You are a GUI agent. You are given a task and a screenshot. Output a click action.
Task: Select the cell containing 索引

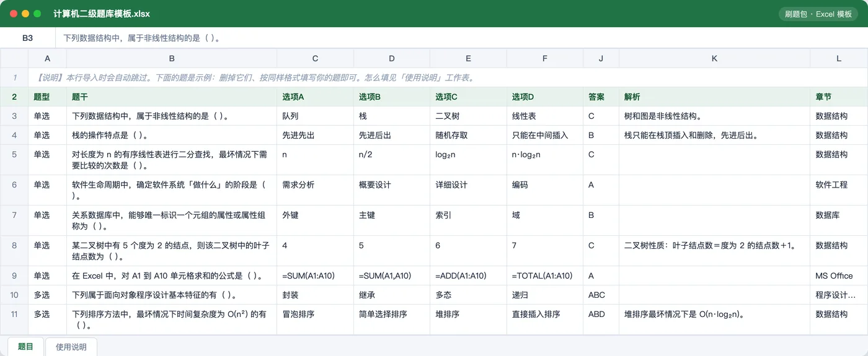[469, 220]
